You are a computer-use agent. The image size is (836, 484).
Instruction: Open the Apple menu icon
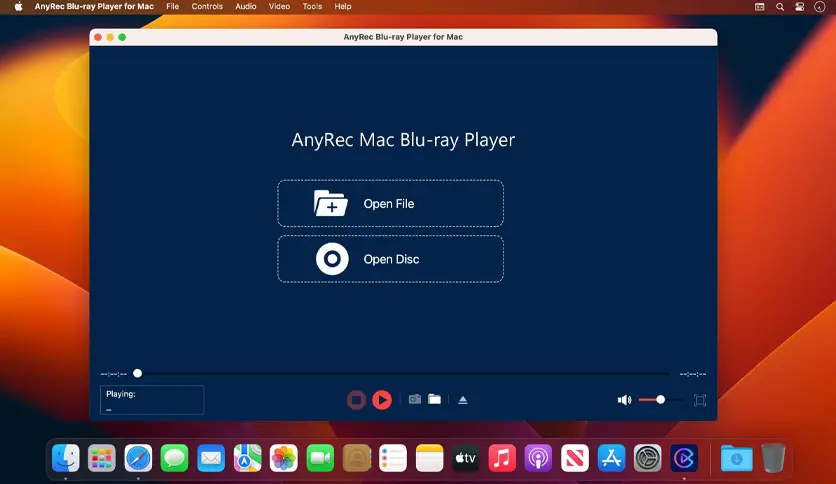click(x=18, y=6)
